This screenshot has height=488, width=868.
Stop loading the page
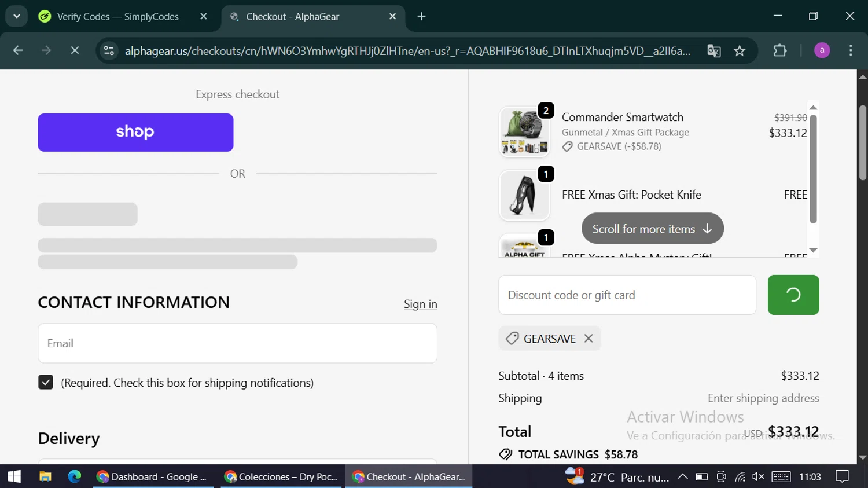(x=75, y=51)
